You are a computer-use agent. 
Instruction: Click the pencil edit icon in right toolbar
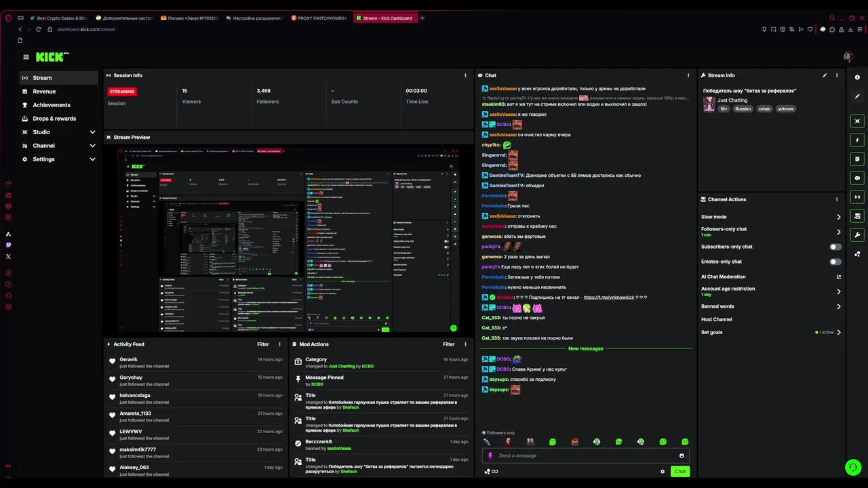point(857,96)
